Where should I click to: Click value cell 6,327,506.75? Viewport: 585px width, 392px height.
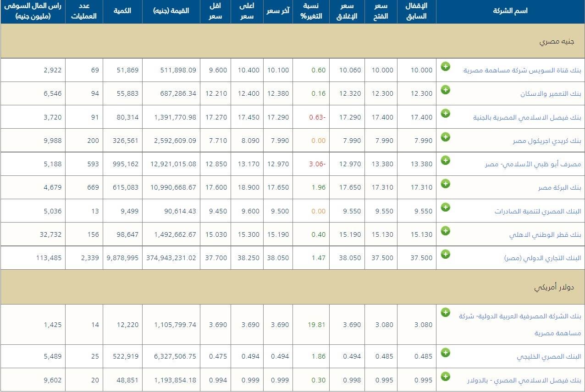175,357
